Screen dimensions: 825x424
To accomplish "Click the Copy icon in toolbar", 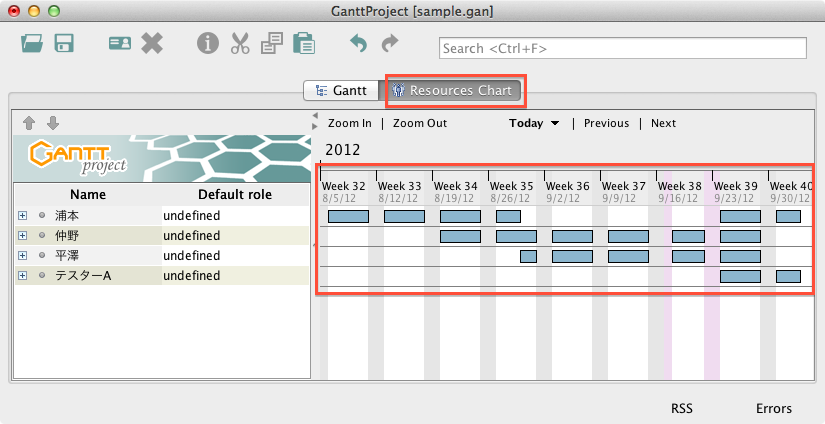I will 271,44.
